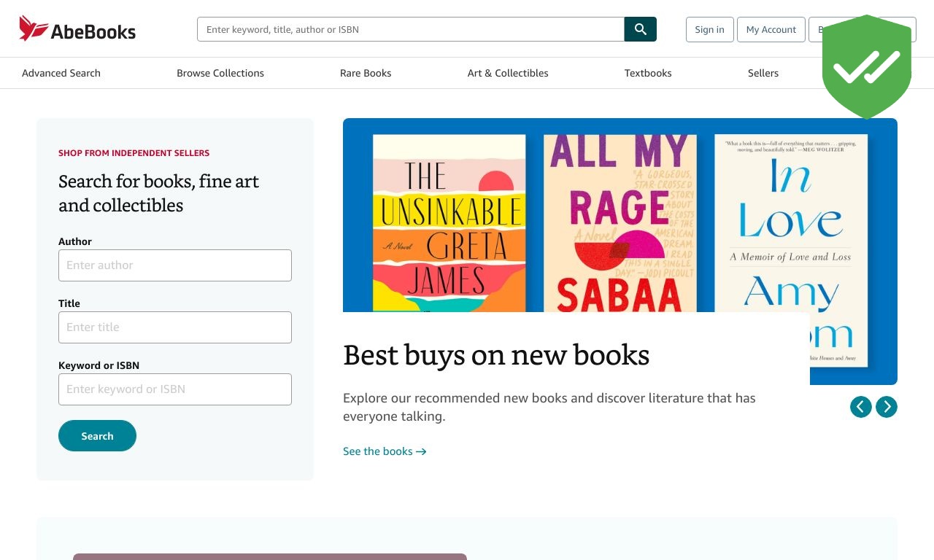Select The Unsinkable Greta James book cover
The image size is (934, 560).
[x=449, y=223]
